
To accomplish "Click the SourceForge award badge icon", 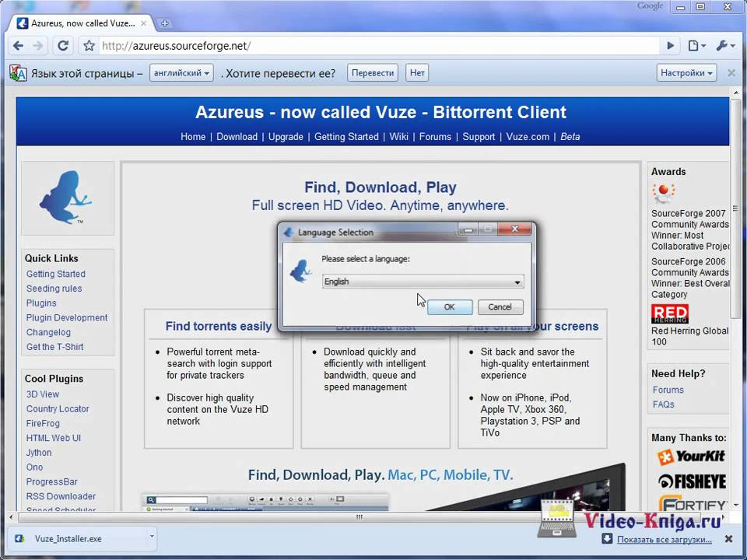I will click(x=663, y=193).
